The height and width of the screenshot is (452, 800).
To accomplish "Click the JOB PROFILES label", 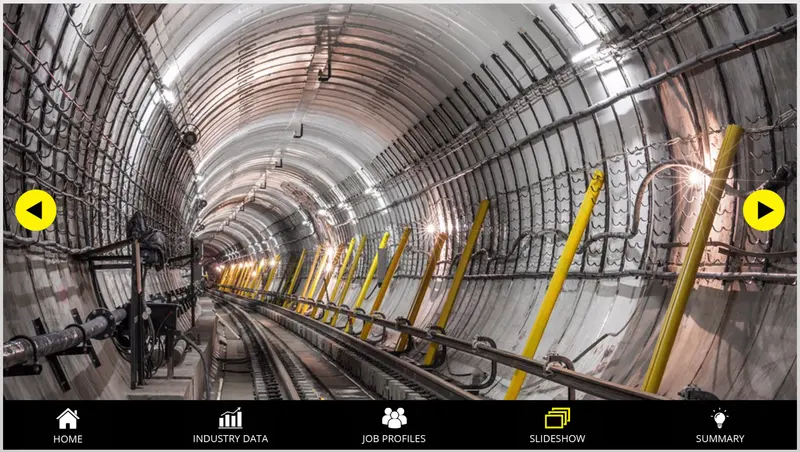I will (x=394, y=439).
